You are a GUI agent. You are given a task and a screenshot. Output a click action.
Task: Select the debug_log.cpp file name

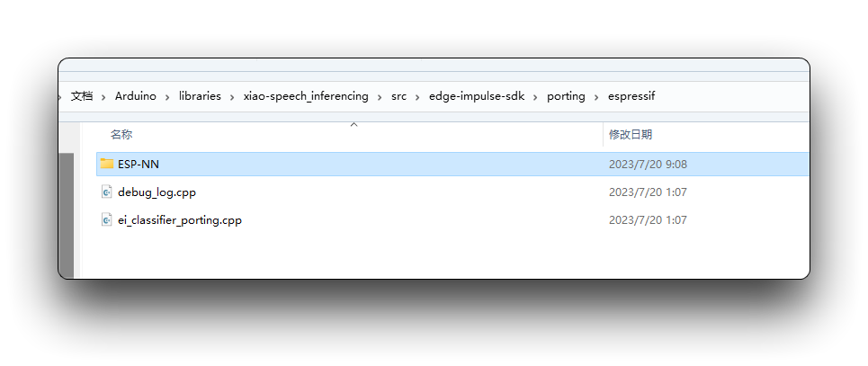157,192
